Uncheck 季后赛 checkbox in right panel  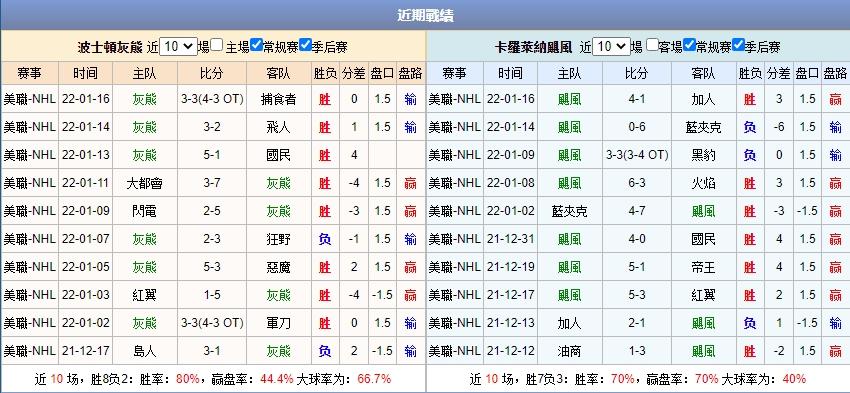pyautogui.click(x=738, y=45)
